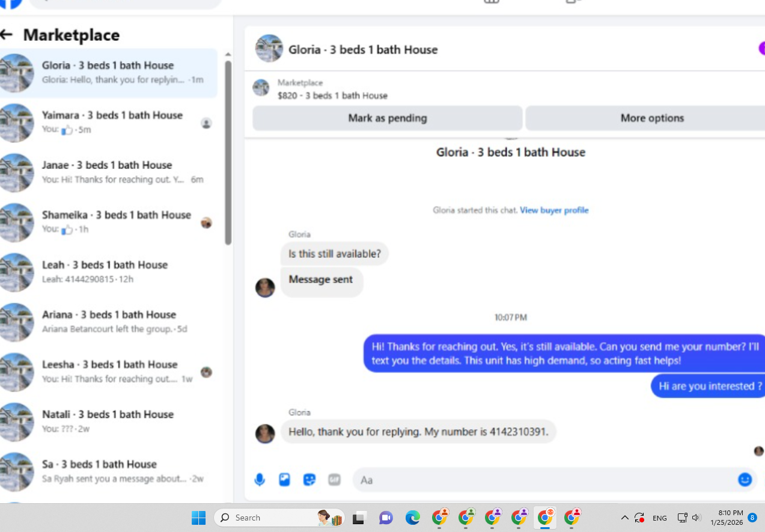Click the 'Thanks for reaching out' blue message
The height and width of the screenshot is (532, 765).
click(565, 353)
